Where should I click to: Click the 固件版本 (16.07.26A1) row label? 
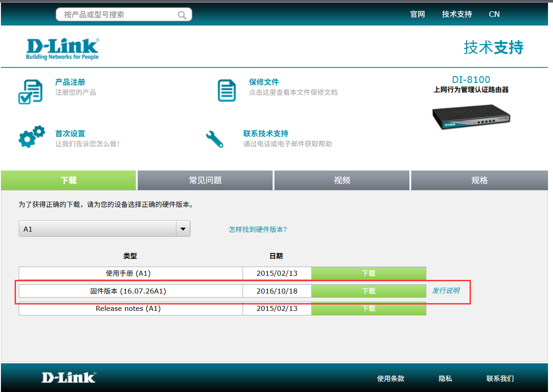point(128,291)
